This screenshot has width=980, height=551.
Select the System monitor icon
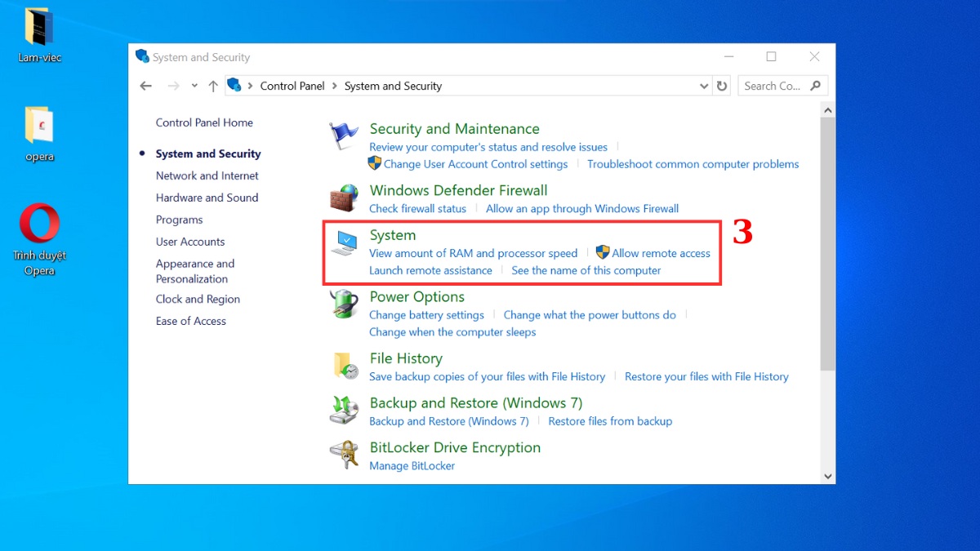(343, 242)
